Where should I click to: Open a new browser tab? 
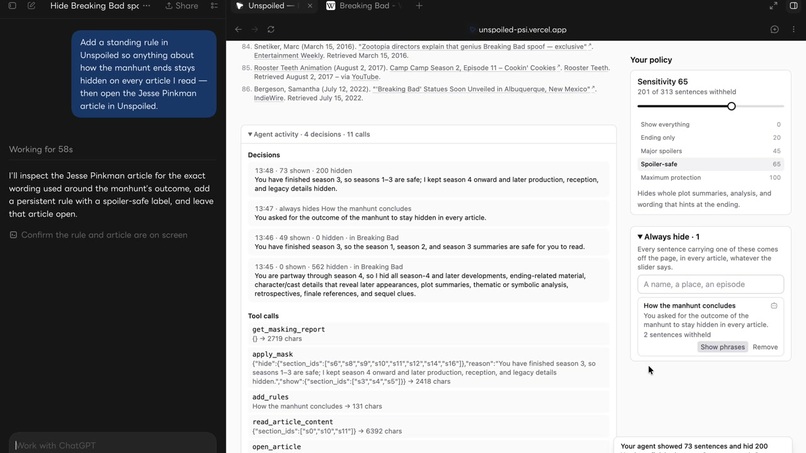pos(419,6)
